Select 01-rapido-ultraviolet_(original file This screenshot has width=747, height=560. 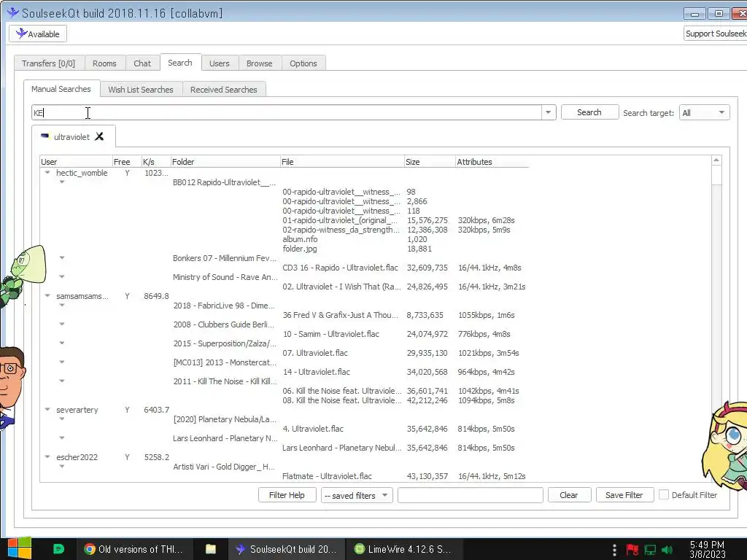pyautogui.click(x=340, y=220)
